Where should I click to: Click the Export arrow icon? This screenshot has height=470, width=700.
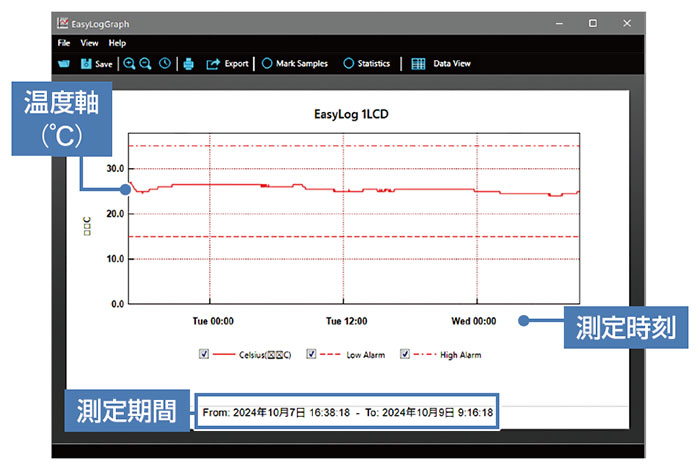(213, 64)
